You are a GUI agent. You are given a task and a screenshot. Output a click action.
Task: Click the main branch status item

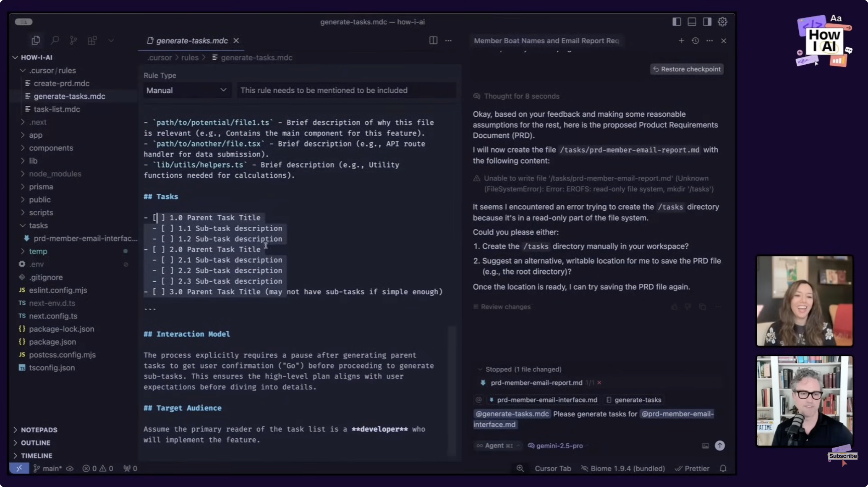click(x=47, y=469)
